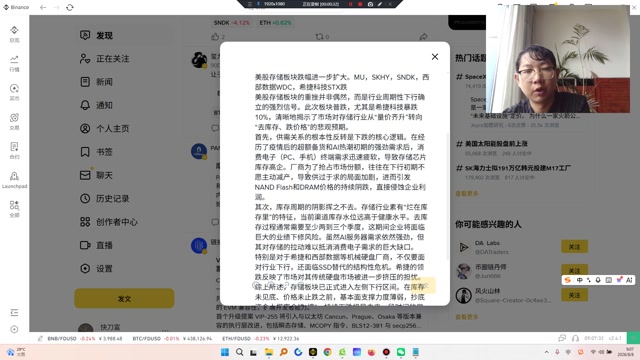The image size is (640, 360).
Task: Click the share arrow icon on the top post
Action: point(423,37)
